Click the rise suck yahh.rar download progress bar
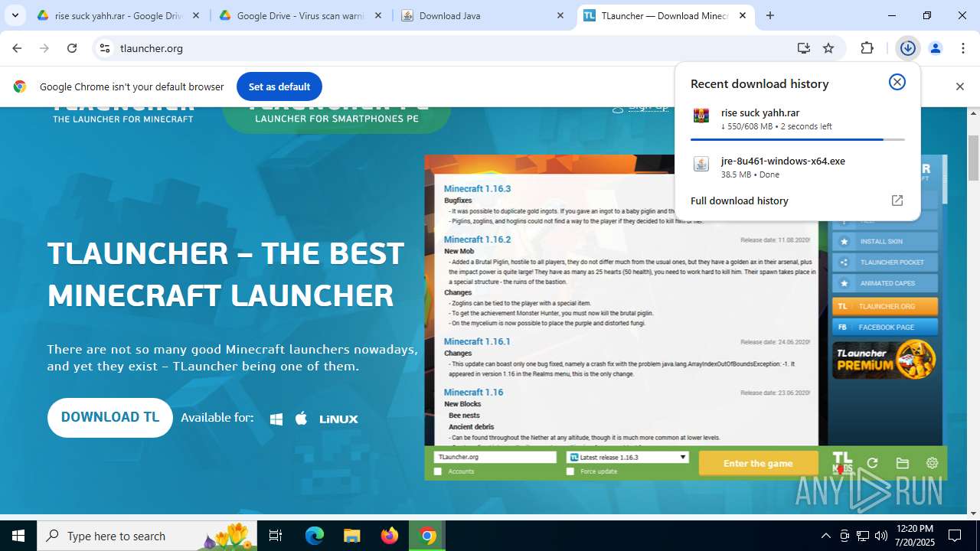The image size is (980, 551). coord(797,139)
